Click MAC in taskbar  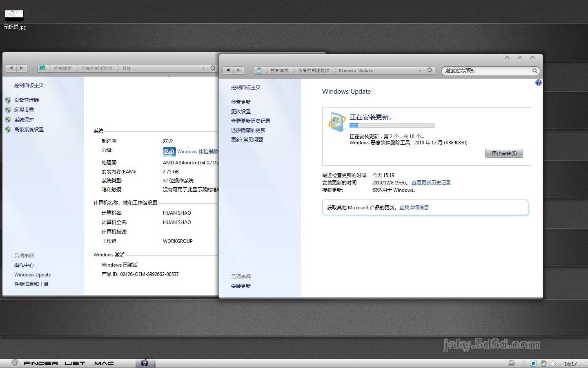(x=104, y=363)
